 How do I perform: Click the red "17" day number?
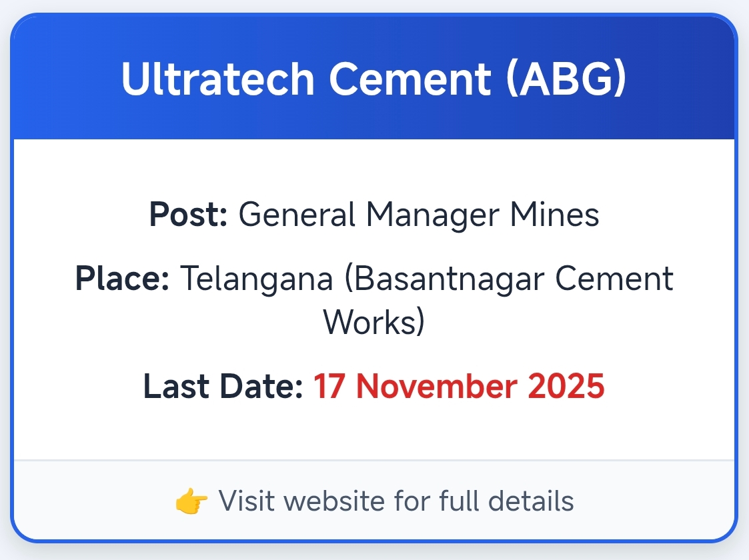point(328,387)
